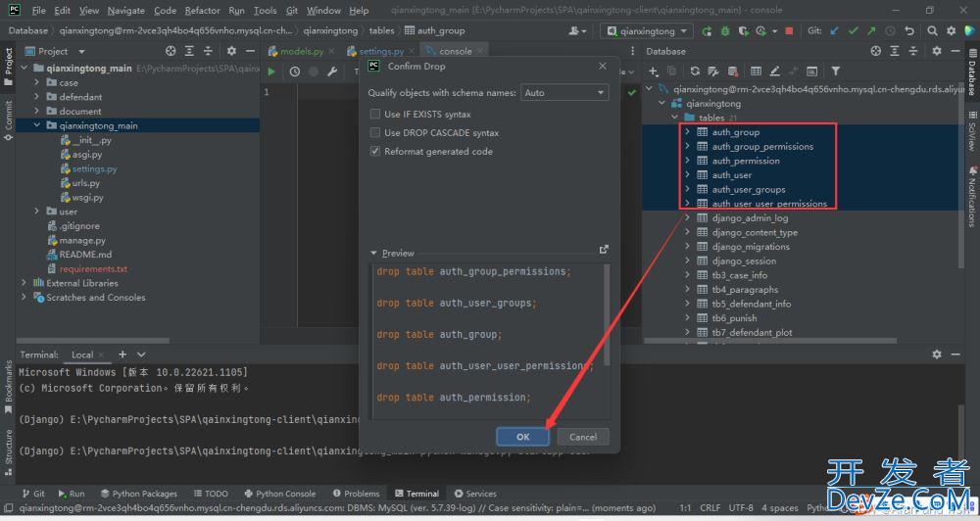Screen dimensions: 980x521
Task: Expand the case folder in Project tree
Action: click(37, 82)
